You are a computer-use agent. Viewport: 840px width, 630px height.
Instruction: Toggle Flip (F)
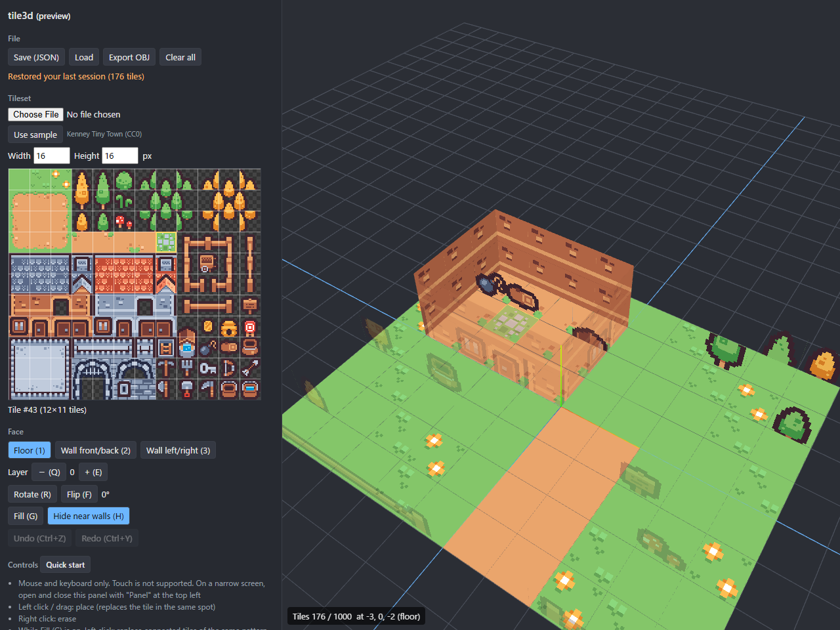79,494
